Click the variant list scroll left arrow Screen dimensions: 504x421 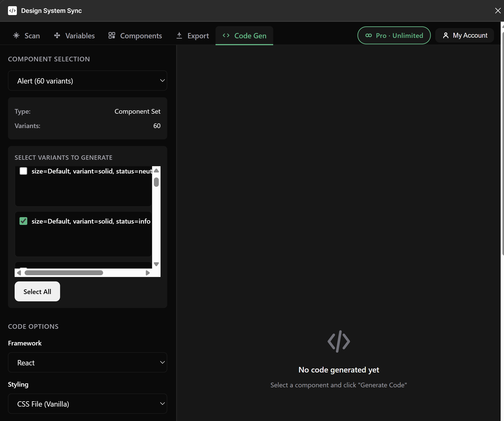[x=19, y=273]
